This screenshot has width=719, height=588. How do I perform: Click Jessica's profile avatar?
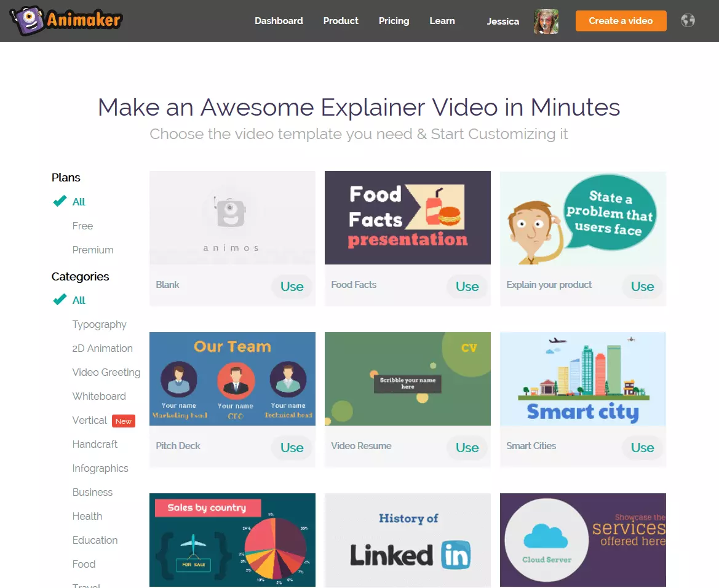(x=546, y=21)
